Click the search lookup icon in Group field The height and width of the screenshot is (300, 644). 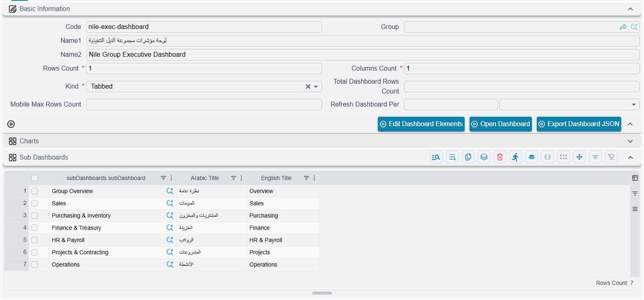tap(634, 27)
